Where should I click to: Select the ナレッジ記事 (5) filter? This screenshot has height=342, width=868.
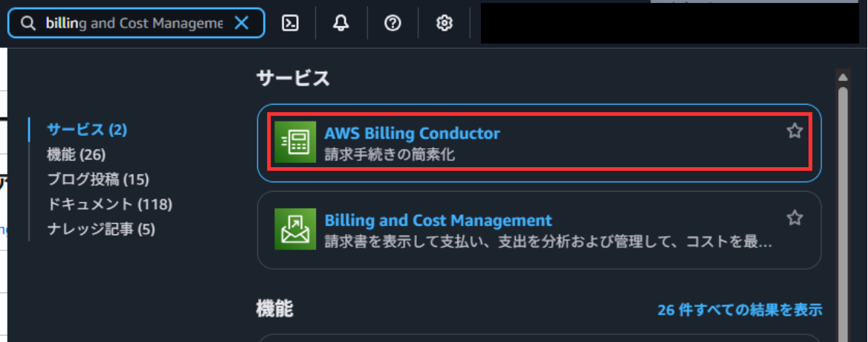[x=101, y=228]
